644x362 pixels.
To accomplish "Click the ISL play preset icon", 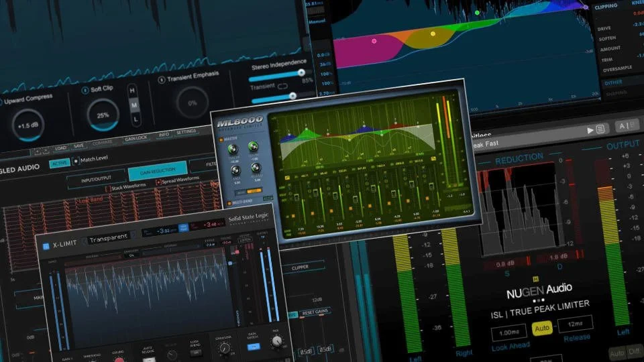I will coord(590,131).
